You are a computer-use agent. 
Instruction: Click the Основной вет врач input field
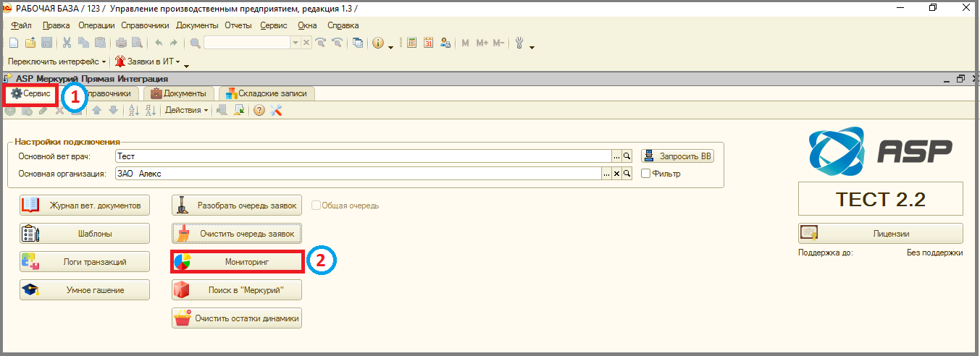coord(364,156)
